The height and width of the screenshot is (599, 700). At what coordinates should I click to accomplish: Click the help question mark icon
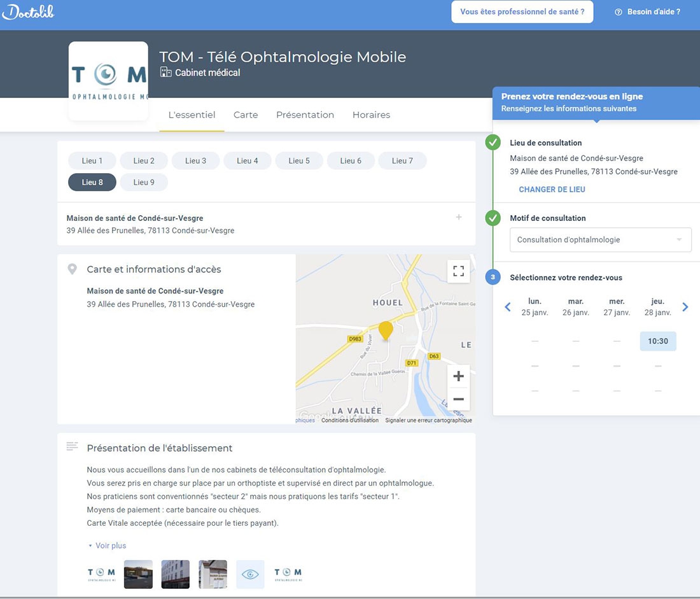point(619,12)
